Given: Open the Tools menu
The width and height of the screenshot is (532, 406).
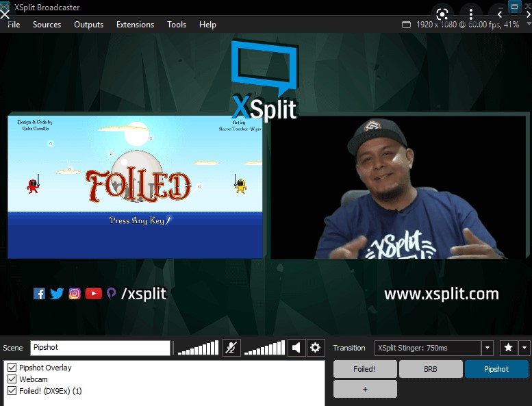Looking at the screenshot, I should click(177, 25).
